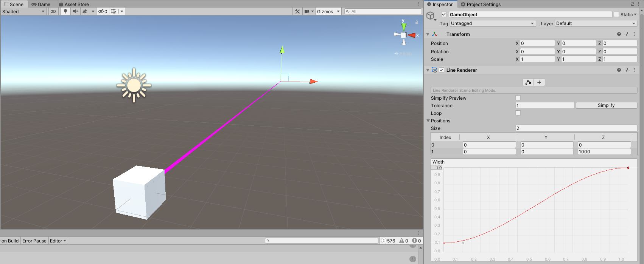The width and height of the screenshot is (644, 264).
Task: Click the Edit Points icon in the Line Renderer
Action: (528, 82)
